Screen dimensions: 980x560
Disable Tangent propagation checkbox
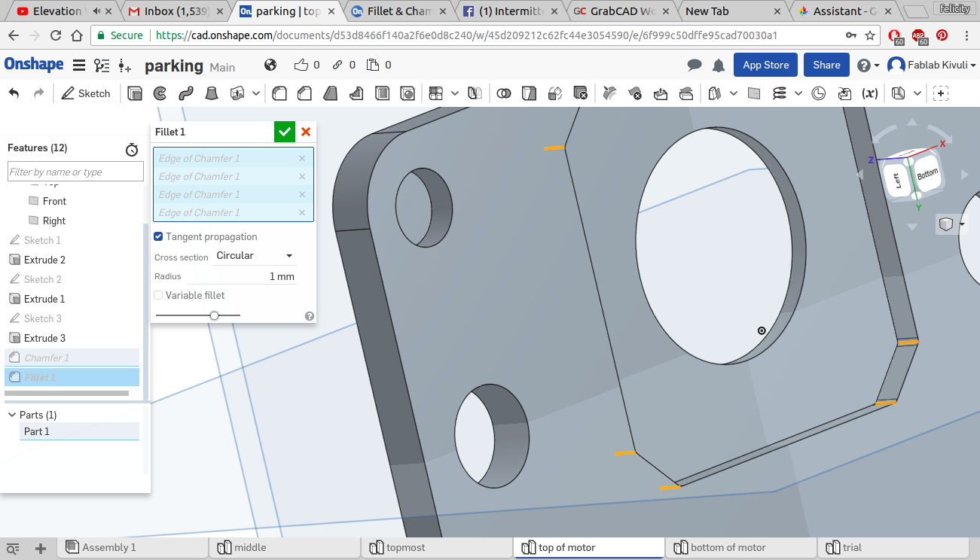(x=158, y=236)
